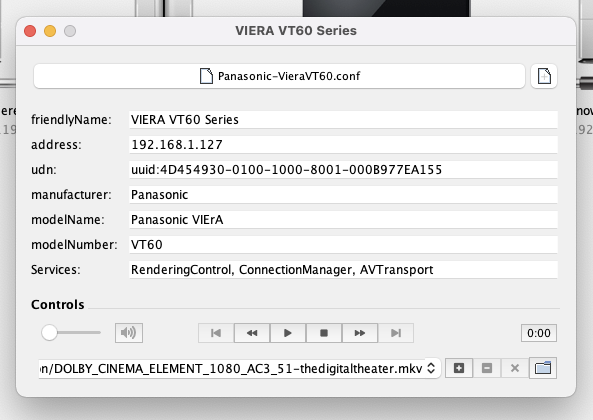Stop playback with the stop button
593x420 pixels.
[x=324, y=333]
